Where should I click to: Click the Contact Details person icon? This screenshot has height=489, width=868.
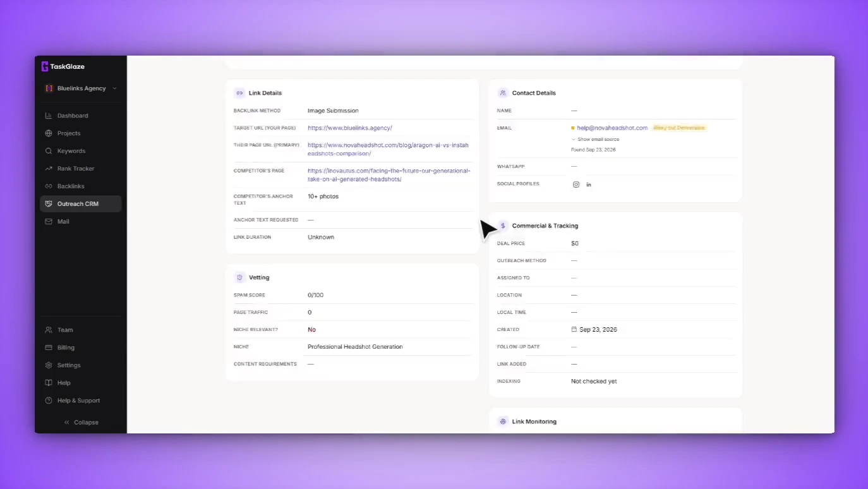(x=503, y=93)
